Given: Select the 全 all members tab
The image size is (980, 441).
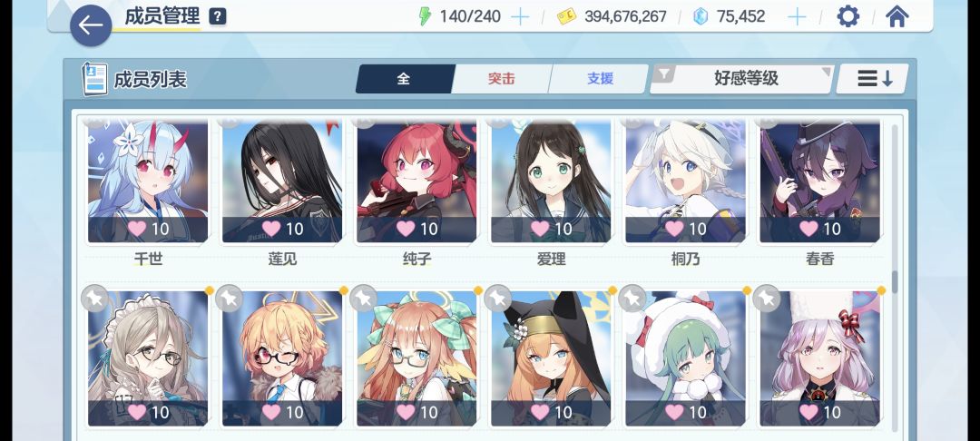Looking at the screenshot, I should (x=405, y=79).
